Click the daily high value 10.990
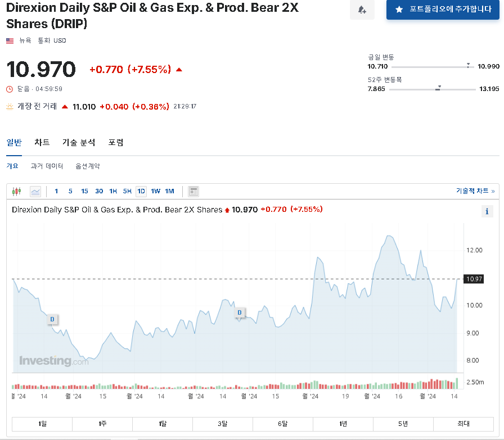 (x=488, y=66)
